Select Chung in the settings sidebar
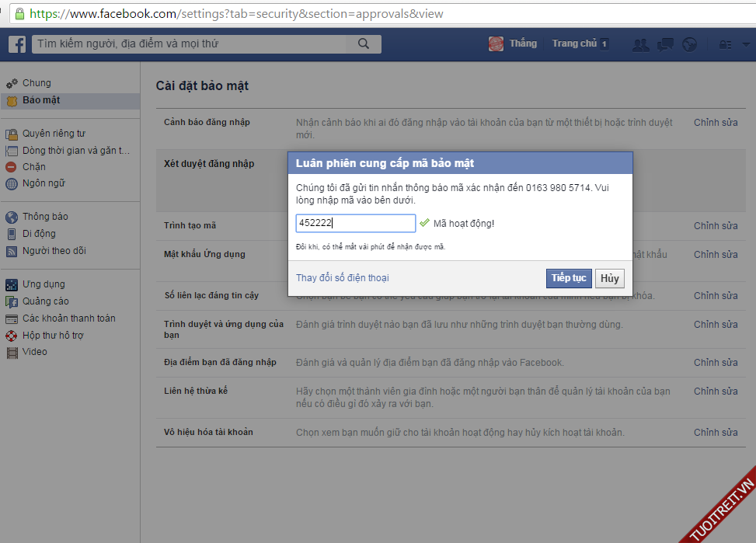This screenshot has height=543, width=756. 36,83
